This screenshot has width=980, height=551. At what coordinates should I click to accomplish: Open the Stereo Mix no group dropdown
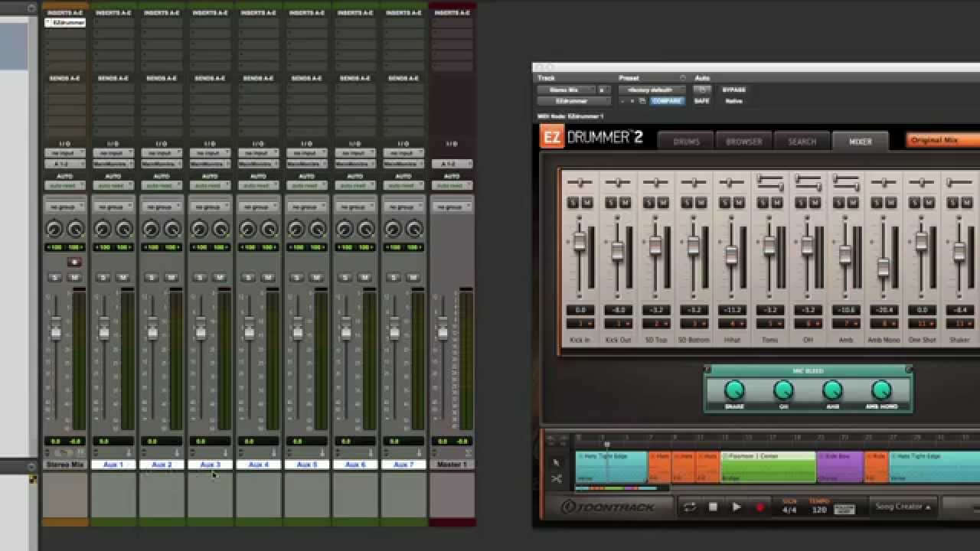point(64,207)
